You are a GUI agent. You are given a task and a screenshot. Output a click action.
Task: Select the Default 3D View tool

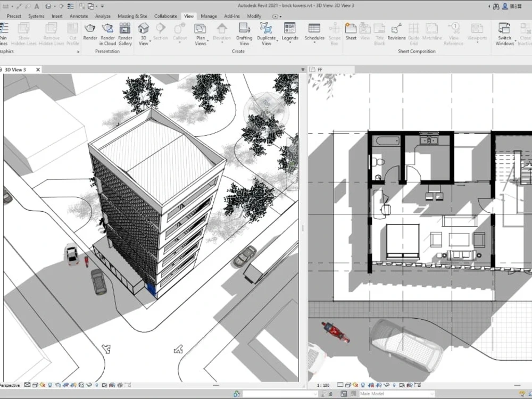pos(143,32)
